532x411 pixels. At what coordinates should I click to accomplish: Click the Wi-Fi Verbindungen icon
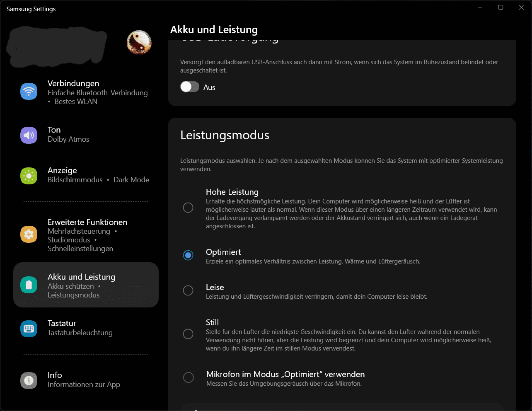click(29, 91)
